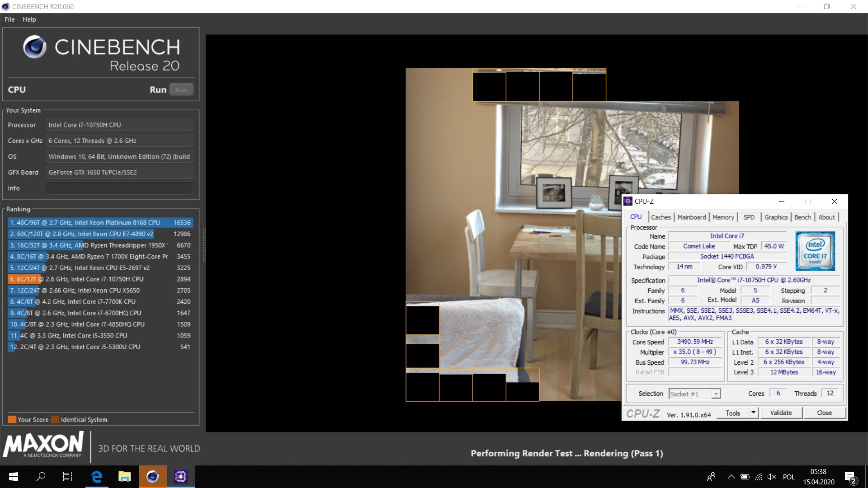Screen dimensions: 868x488
Task: Open the Graphics tab in CPU-Z
Action: pyautogui.click(x=776, y=217)
